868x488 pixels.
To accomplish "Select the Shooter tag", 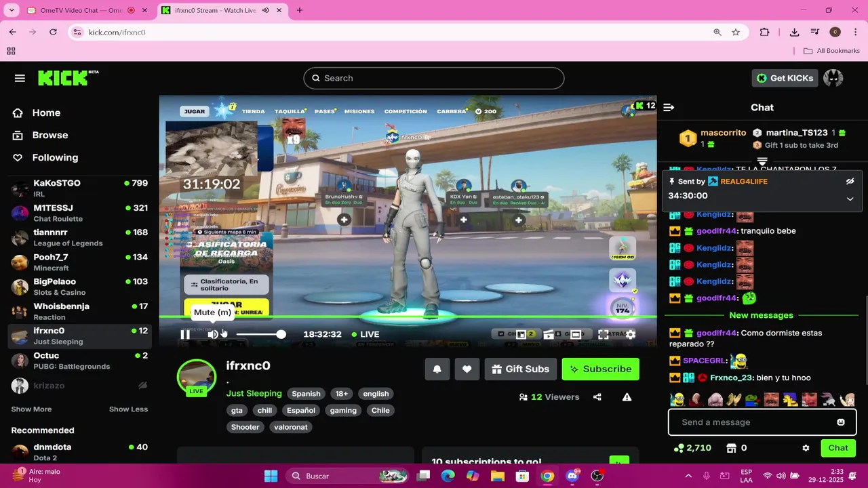I will click(245, 427).
